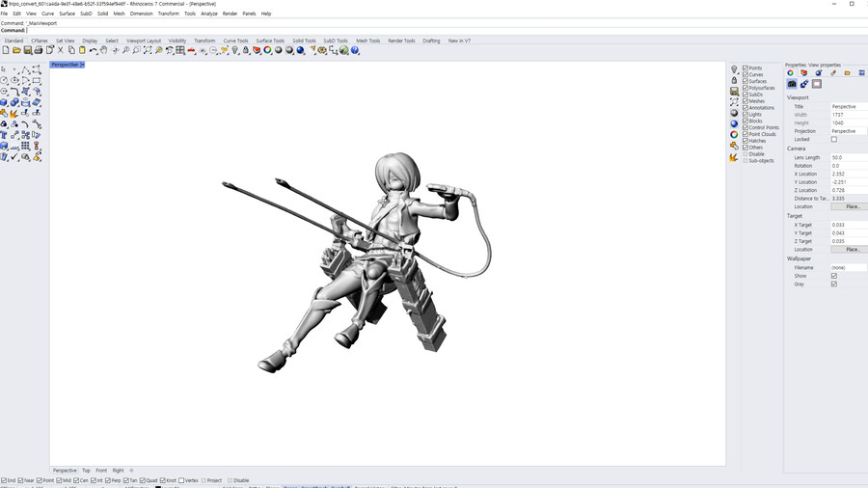Screen dimensions: 868x488
Task: Select the Text object tool icon
Action: click(4, 135)
